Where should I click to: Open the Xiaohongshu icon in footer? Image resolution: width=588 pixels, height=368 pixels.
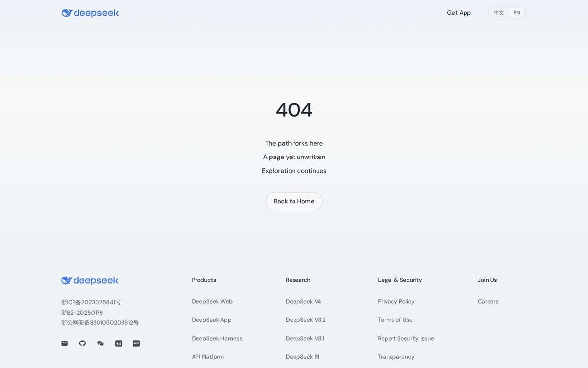tap(136, 343)
